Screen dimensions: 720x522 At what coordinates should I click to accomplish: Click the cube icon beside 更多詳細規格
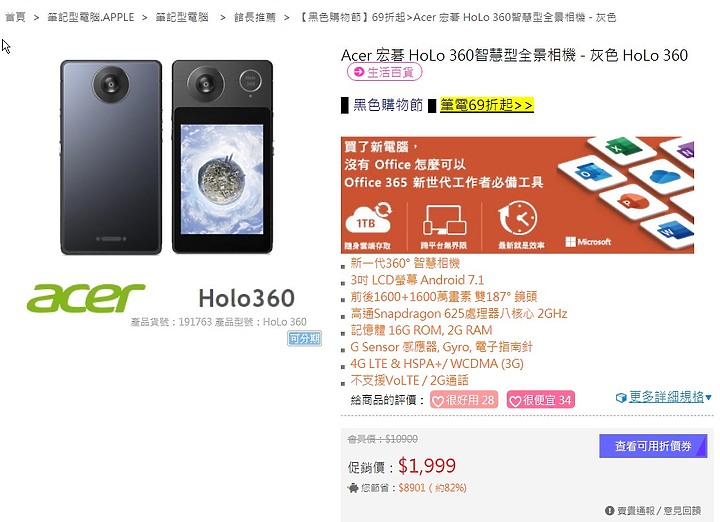[621, 398]
